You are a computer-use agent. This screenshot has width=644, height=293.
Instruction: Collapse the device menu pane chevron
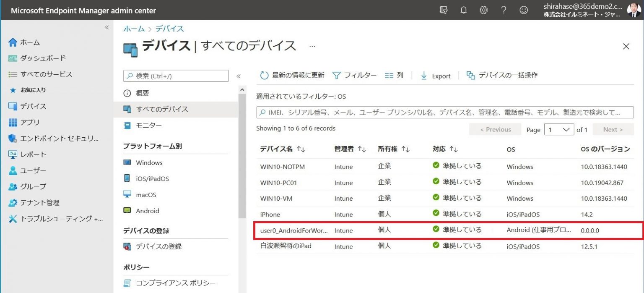point(238,76)
